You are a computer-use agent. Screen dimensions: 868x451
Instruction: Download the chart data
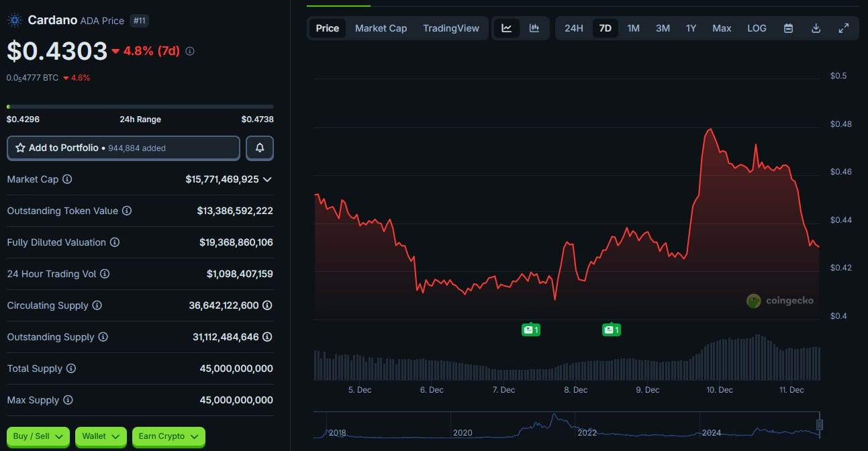coord(816,28)
